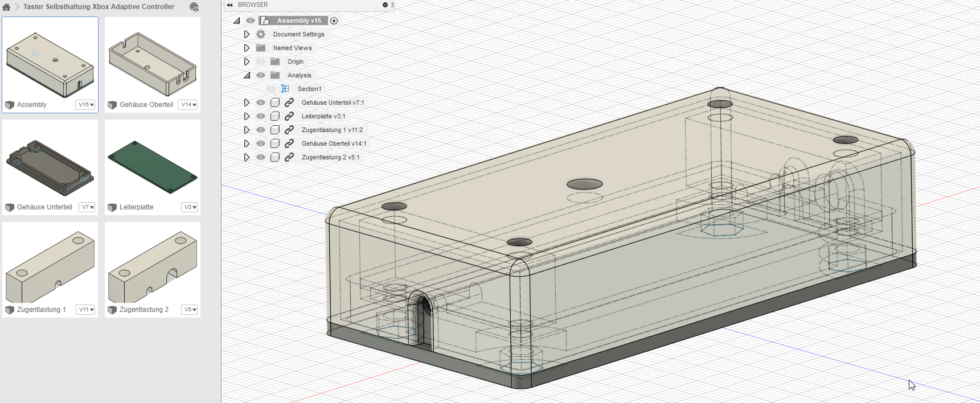Click component box icon of Zugentlastung 2 v5:1
The image size is (980, 403).
click(x=275, y=157)
